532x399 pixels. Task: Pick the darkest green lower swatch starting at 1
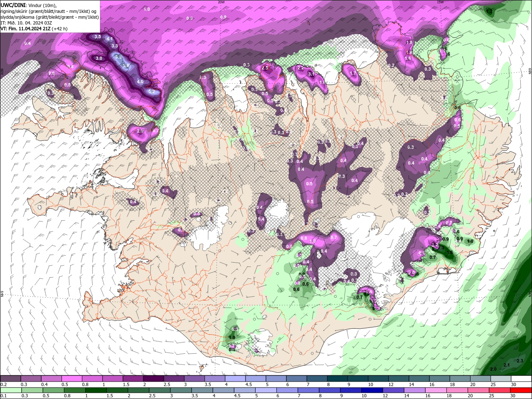coord(96,390)
